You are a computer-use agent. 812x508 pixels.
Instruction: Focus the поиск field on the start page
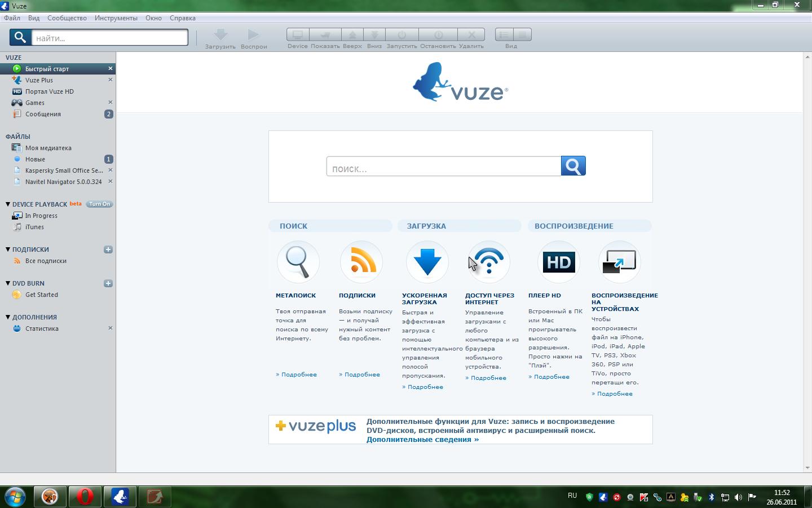pos(444,167)
